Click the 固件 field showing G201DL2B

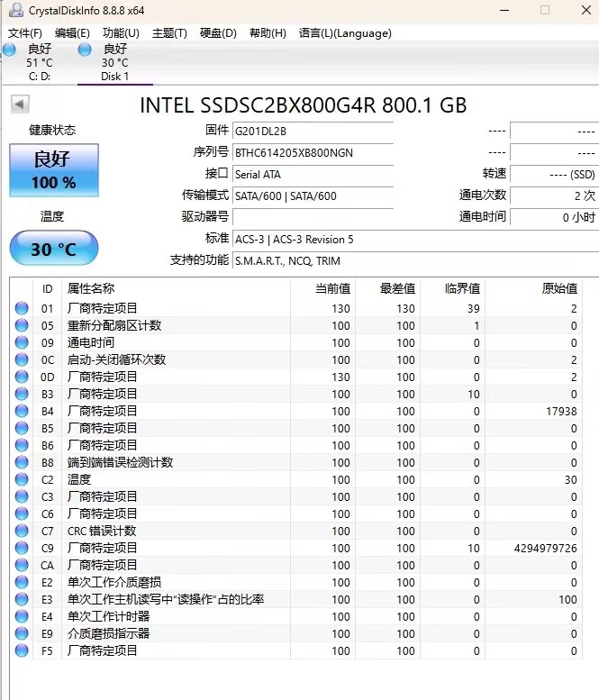tap(312, 131)
